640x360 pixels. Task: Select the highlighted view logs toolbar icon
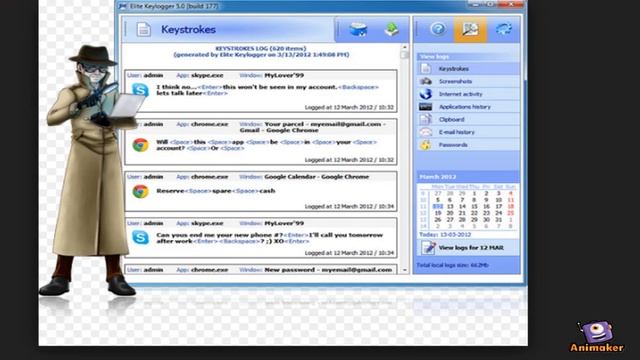point(470,29)
